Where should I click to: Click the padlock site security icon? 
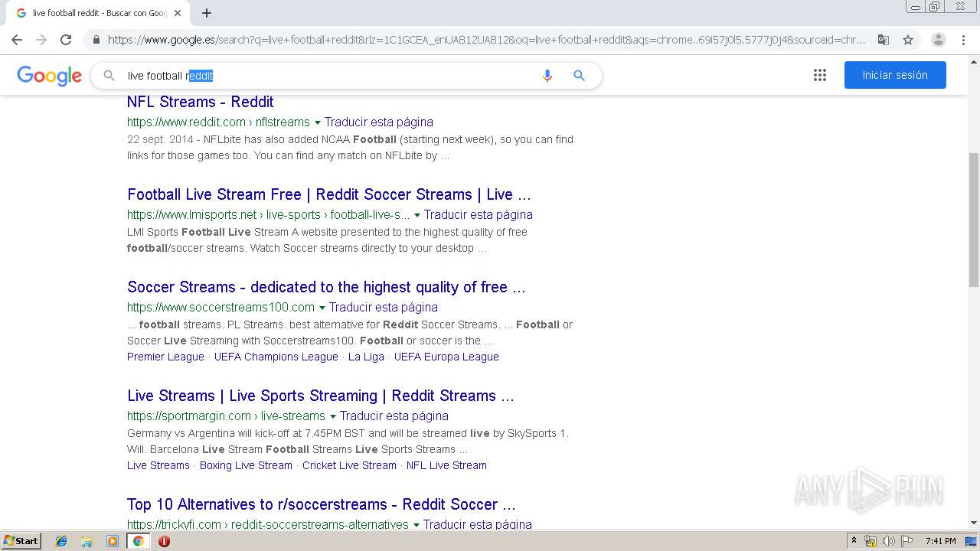point(96,40)
